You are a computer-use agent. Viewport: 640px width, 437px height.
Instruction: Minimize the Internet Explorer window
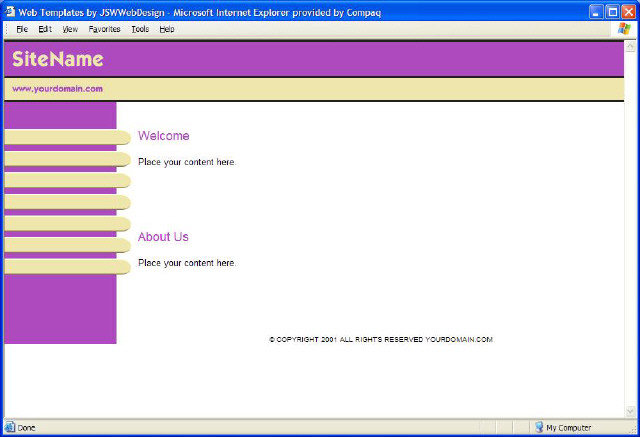596,11
